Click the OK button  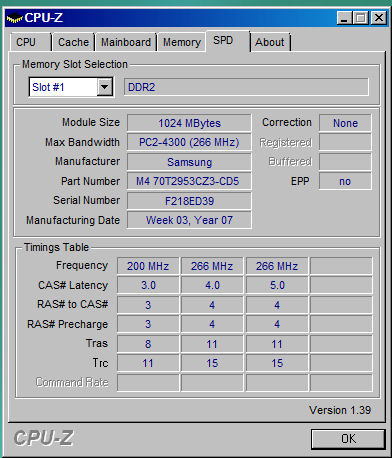(x=348, y=439)
